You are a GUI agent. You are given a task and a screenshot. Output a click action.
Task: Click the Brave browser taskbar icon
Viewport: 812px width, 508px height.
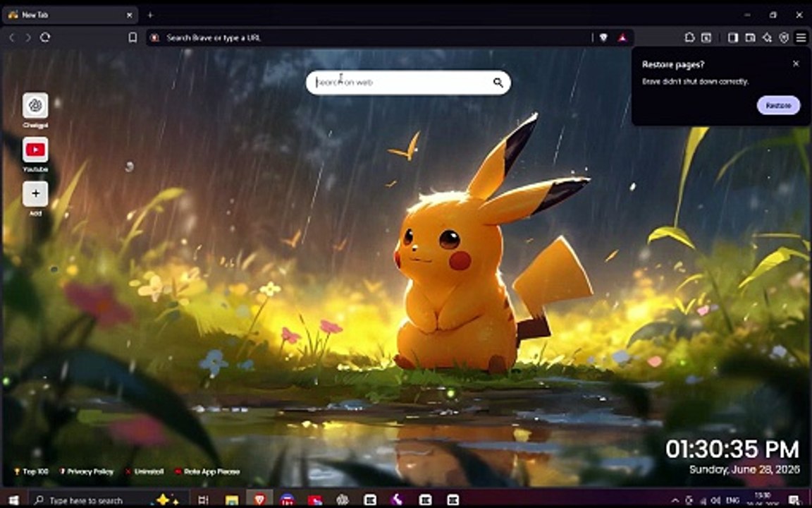pos(259,500)
